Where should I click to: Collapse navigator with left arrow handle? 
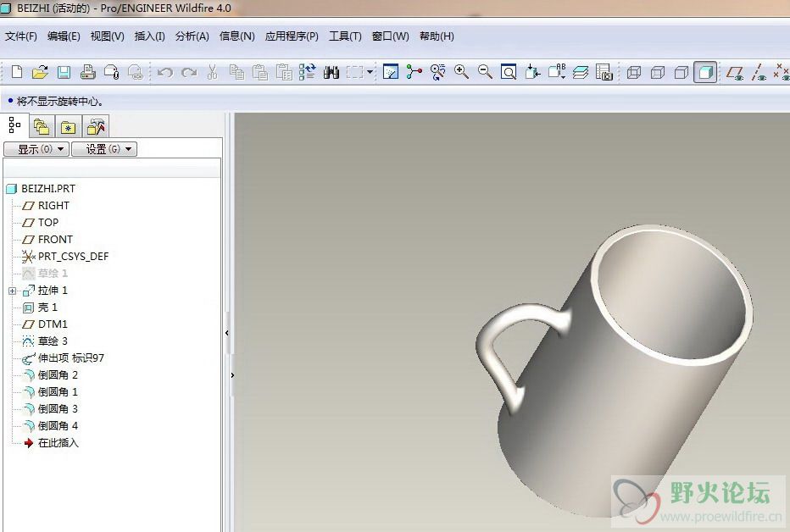226,333
